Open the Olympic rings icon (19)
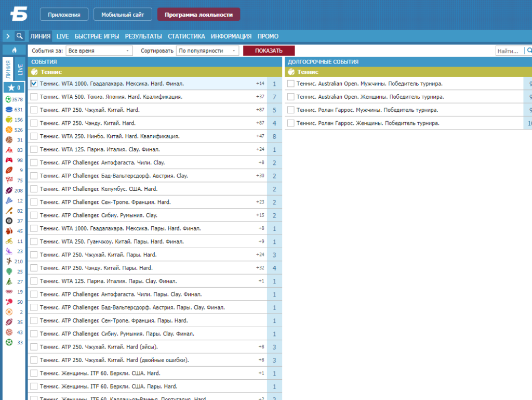The width and height of the screenshot is (532, 400). tap(9, 292)
